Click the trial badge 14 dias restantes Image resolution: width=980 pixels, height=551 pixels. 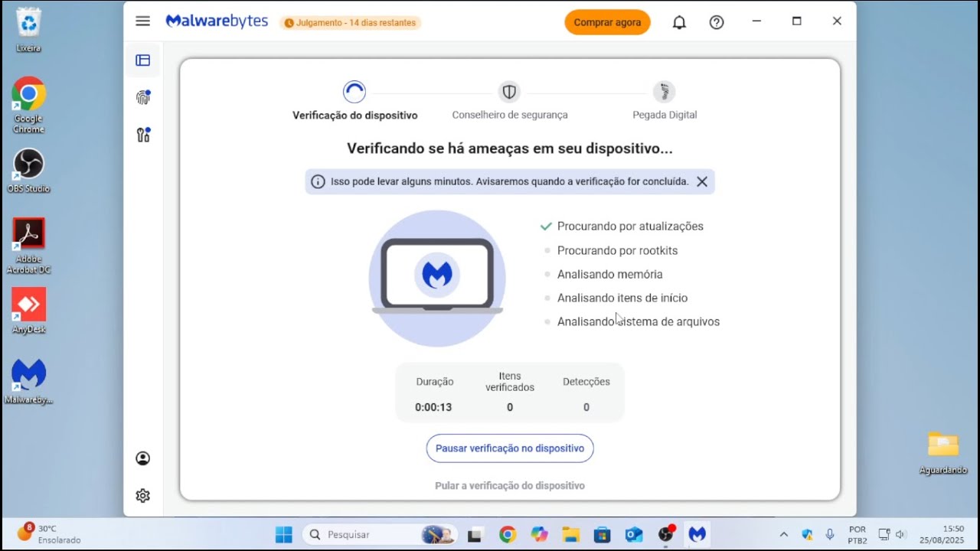coord(351,23)
